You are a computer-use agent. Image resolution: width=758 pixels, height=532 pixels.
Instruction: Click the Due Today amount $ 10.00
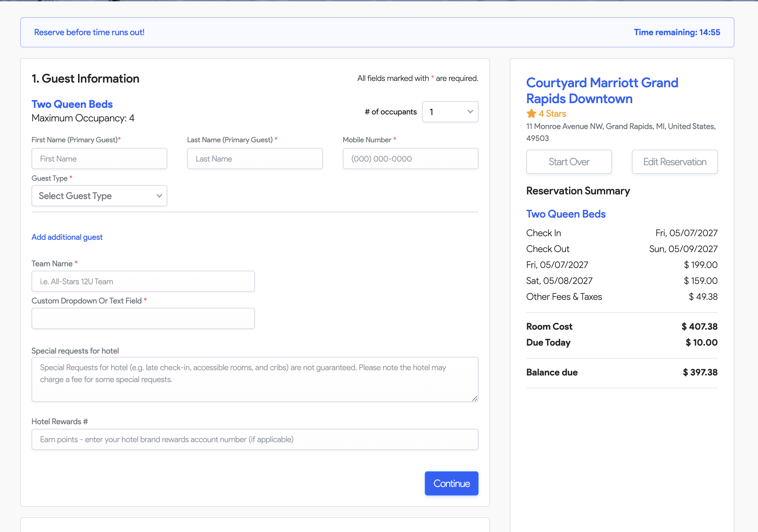pos(702,342)
